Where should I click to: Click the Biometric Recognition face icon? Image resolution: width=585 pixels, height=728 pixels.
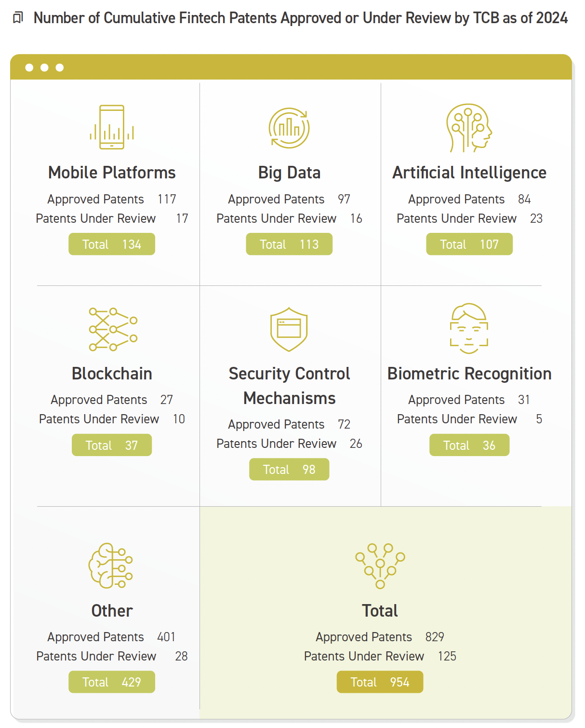(x=469, y=328)
